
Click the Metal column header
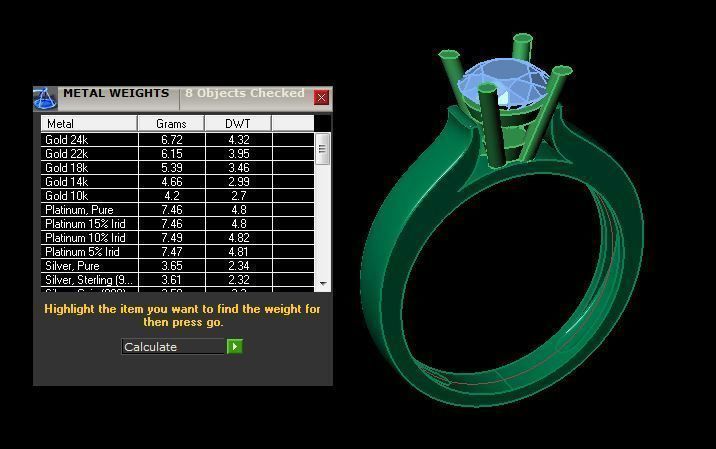pos(89,123)
